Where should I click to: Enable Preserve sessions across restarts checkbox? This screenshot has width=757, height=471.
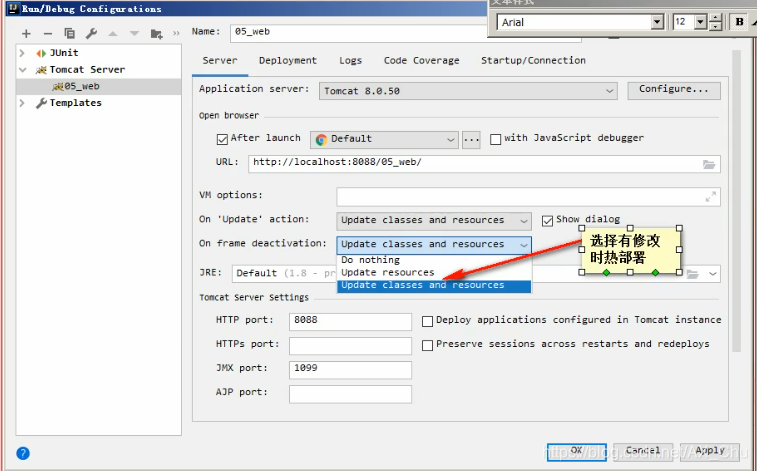tap(427, 346)
